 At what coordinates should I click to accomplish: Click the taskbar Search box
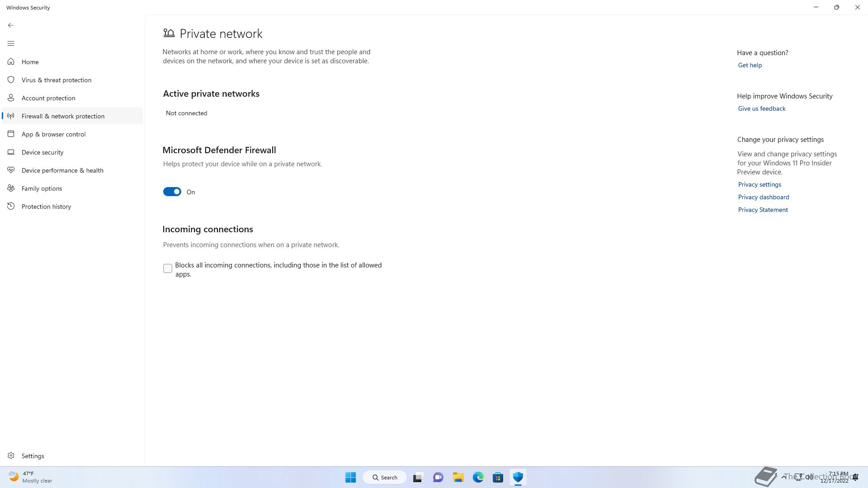[x=385, y=477]
